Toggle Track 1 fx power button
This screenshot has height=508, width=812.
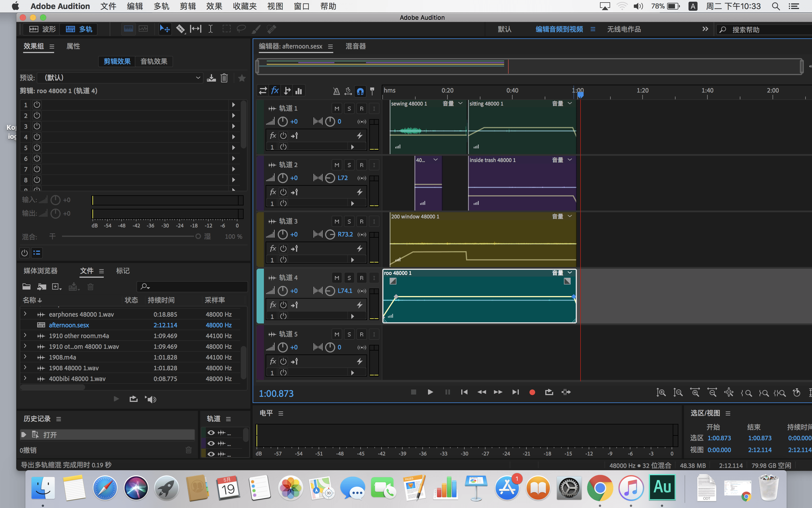(x=284, y=135)
